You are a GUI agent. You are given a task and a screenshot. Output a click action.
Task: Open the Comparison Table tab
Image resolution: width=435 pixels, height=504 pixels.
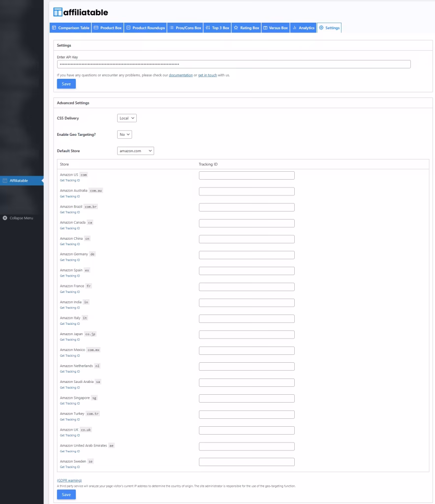70,28
